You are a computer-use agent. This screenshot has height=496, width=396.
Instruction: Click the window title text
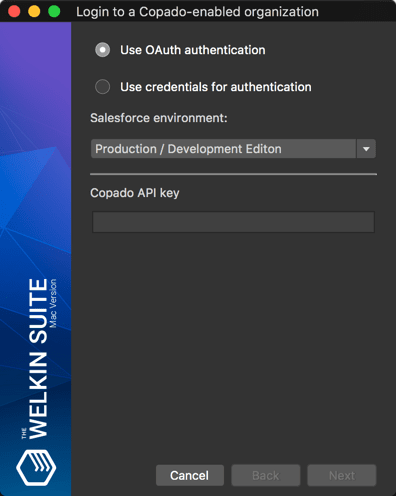[x=197, y=12]
